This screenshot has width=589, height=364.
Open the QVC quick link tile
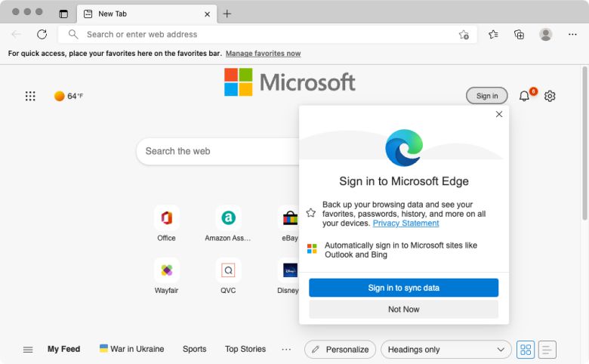227,270
